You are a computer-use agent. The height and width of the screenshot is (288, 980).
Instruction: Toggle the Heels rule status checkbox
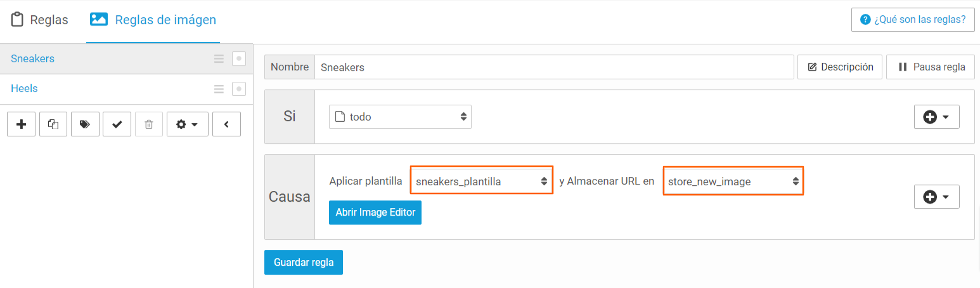238,89
